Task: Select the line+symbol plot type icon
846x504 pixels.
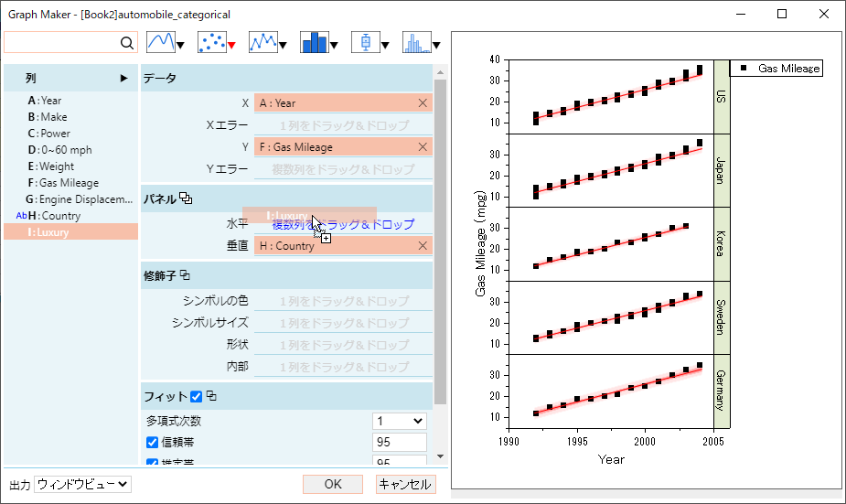Action: click(x=262, y=42)
